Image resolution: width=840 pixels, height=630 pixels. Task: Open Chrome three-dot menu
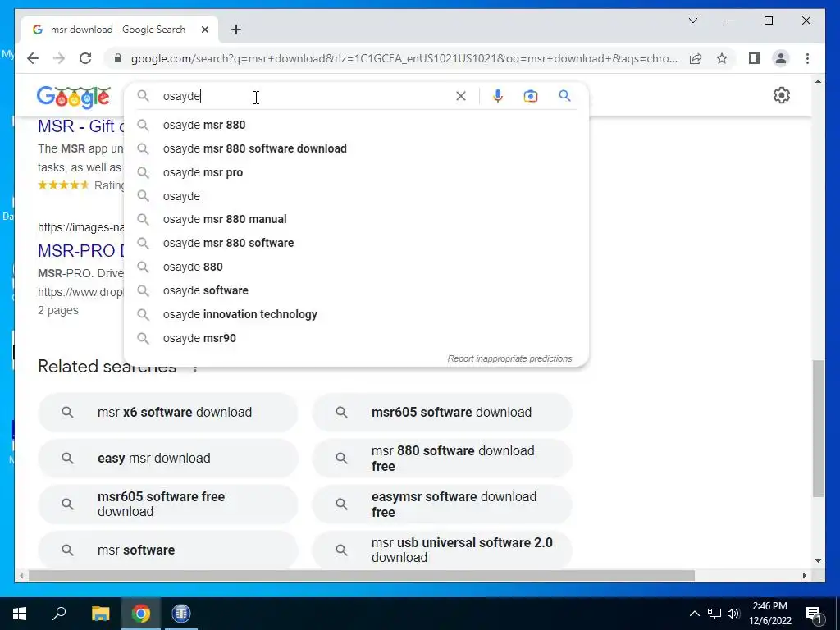807,58
